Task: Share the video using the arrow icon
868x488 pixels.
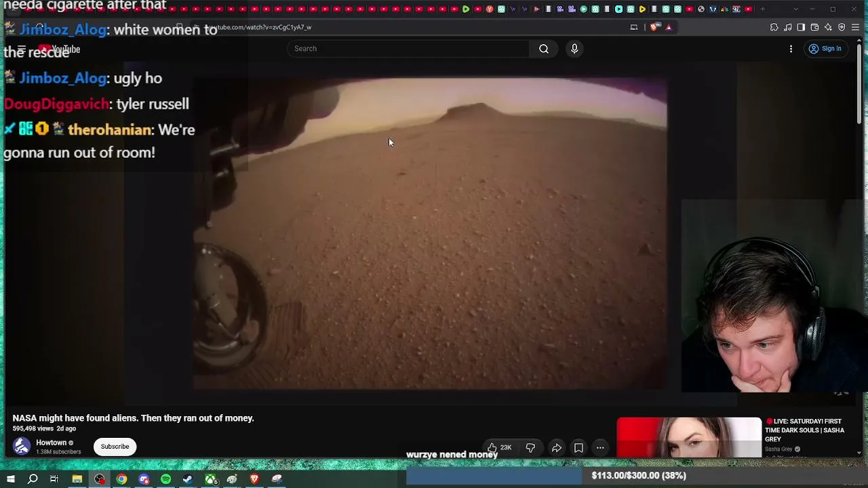Action: click(x=556, y=447)
